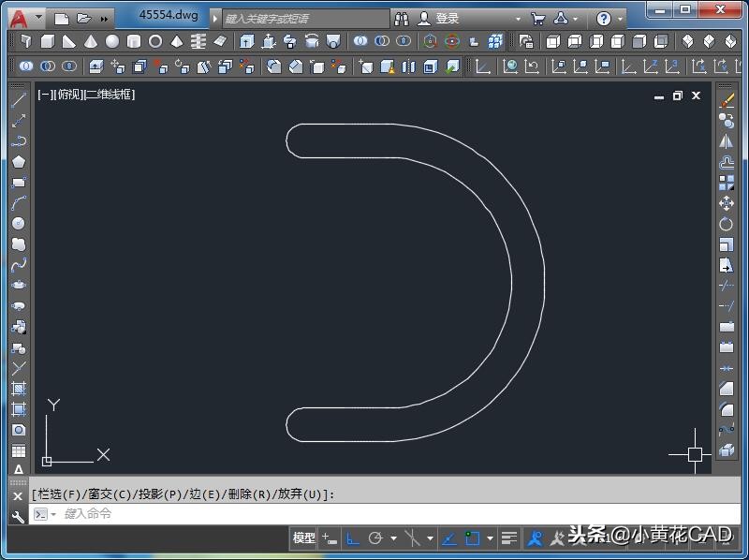Select the Move tool in right toolbar
This screenshot has height=560, width=749.
727,203
